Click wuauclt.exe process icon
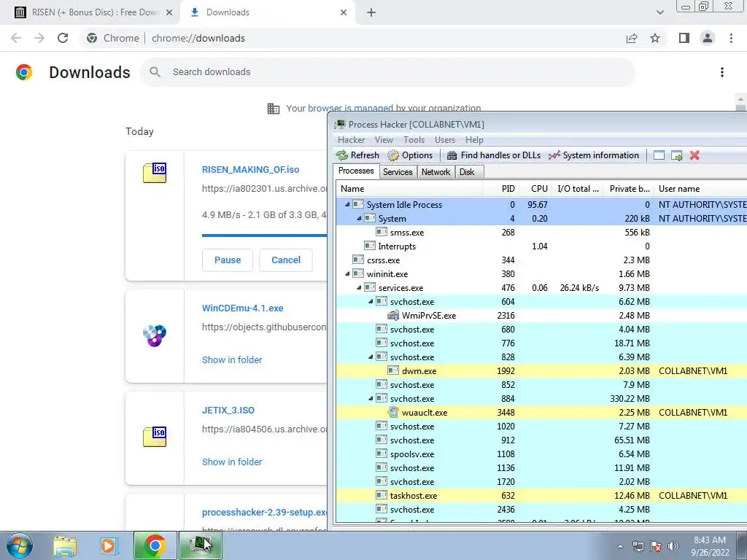747x560 pixels. (393, 413)
